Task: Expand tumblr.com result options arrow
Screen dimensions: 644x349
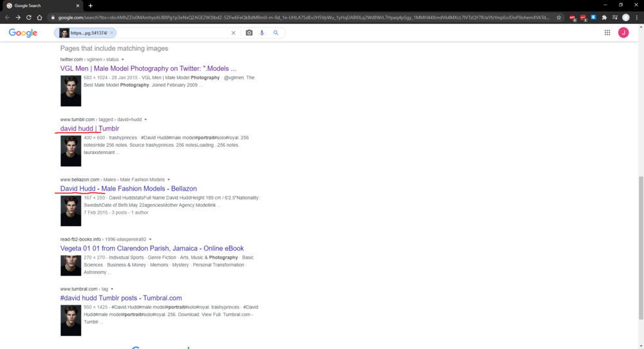Action: pyautogui.click(x=146, y=120)
